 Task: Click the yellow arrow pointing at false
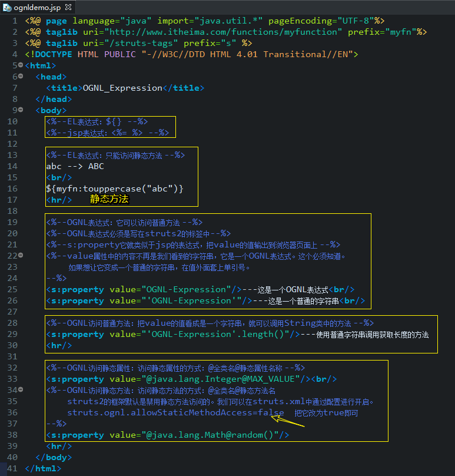(x=288, y=421)
